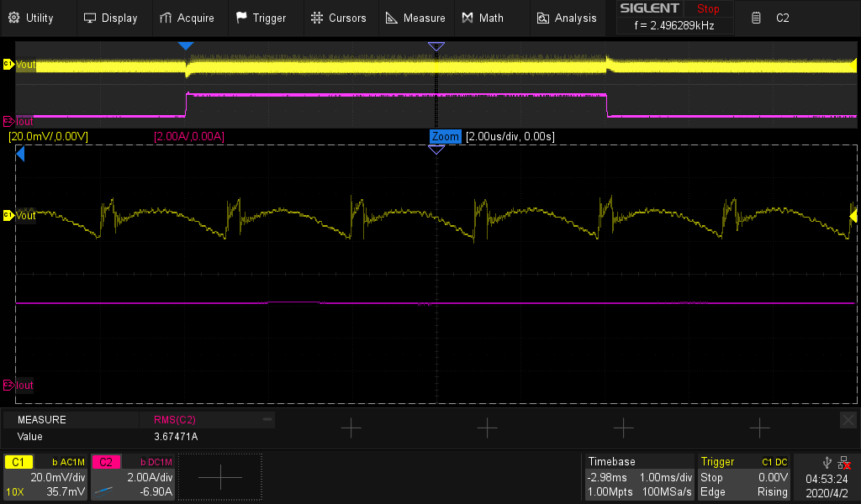Collapse the RMS(C2) measurement with the dash
861x504 pixels.
click(x=267, y=418)
